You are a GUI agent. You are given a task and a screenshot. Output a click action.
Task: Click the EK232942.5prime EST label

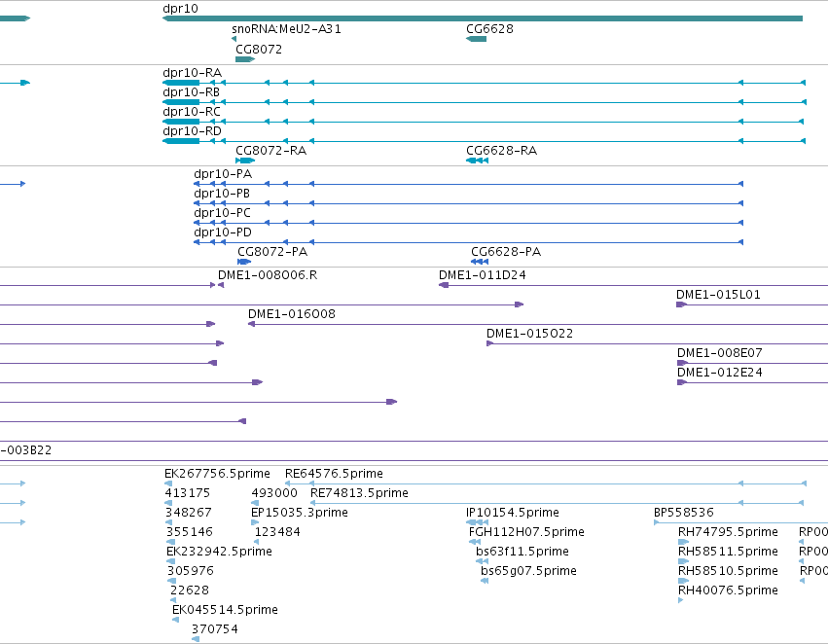[x=219, y=553]
